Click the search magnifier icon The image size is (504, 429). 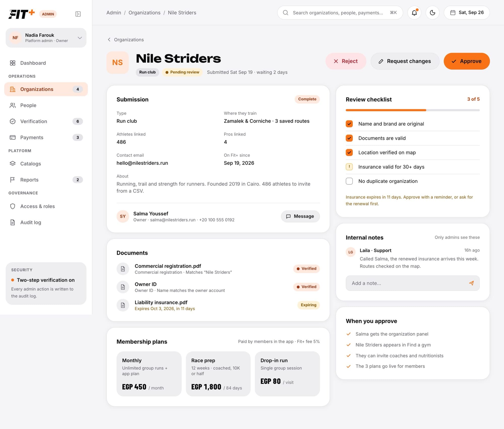(286, 13)
